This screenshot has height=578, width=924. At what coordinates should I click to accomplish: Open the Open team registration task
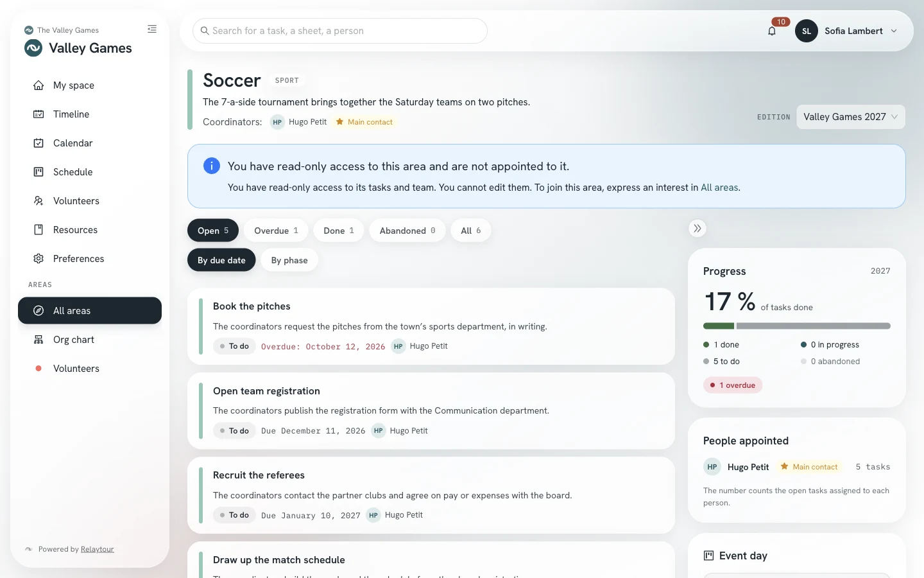[431, 411]
